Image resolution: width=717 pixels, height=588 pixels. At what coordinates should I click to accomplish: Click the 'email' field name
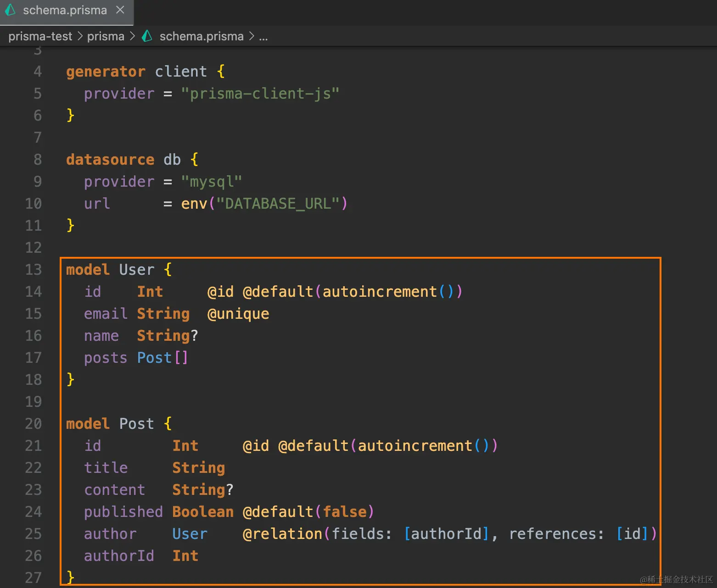pos(106,314)
